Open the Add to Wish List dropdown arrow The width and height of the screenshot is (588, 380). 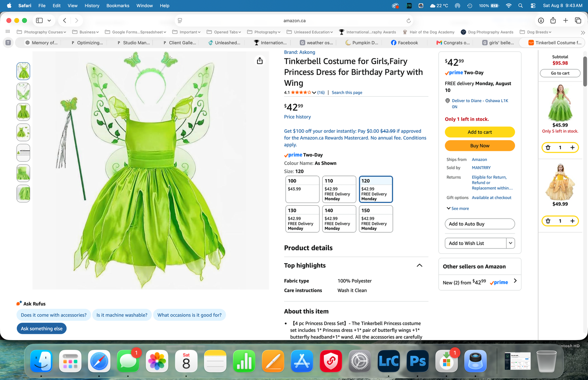tap(510, 243)
